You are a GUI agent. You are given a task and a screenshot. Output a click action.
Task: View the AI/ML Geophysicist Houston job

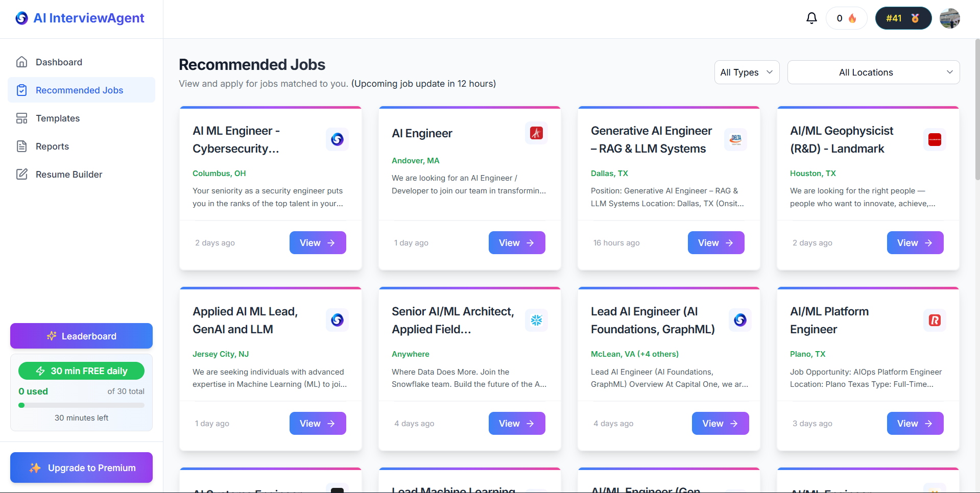pos(915,243)
